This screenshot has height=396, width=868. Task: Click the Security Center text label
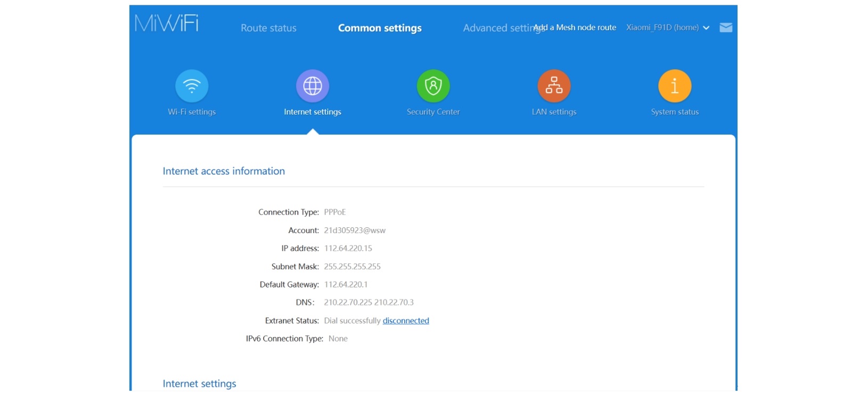[433, 112]
